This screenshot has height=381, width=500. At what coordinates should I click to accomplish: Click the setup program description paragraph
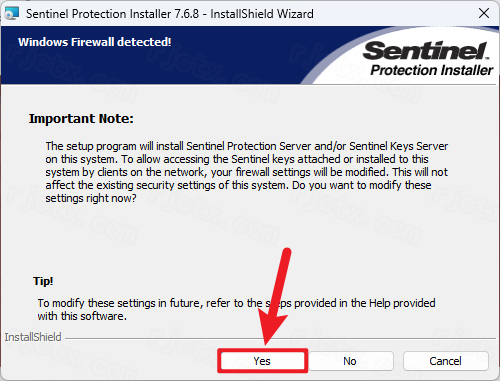click(247, 172)
